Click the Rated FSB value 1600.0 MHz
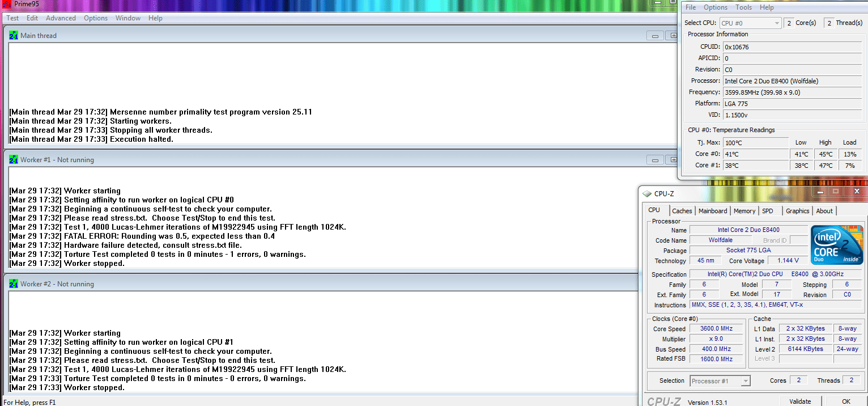The width and height of the screenshot is (868, 406). 716,359
